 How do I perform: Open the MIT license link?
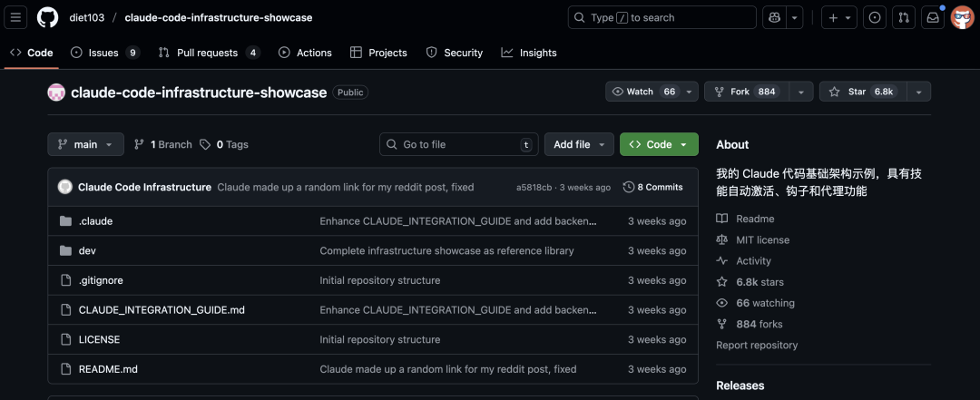point(762,239)
